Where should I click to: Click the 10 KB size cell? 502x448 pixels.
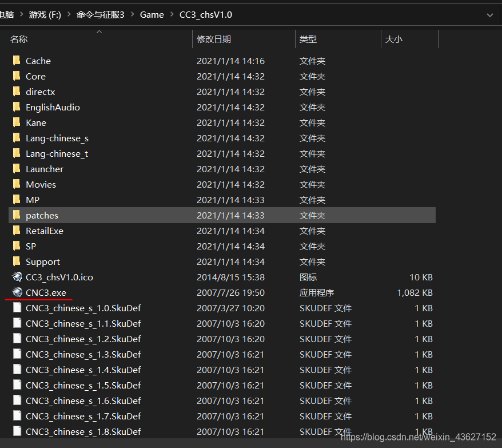tap(421, 277)
